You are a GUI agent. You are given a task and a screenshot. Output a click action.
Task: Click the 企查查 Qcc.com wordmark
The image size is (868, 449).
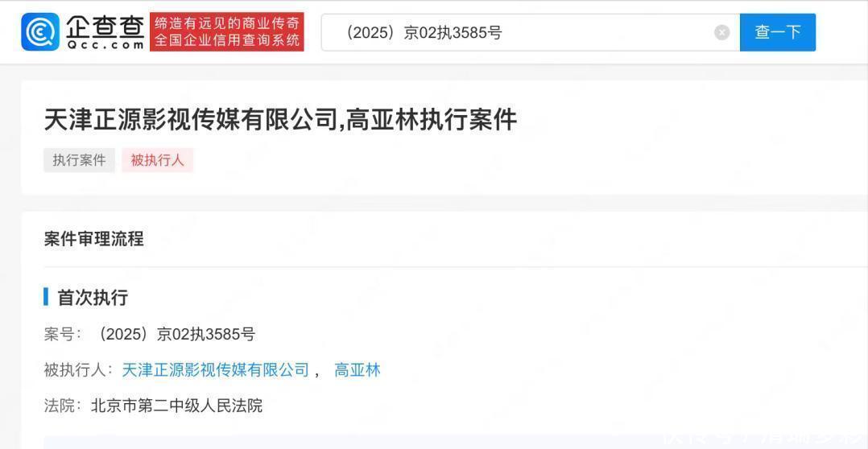(105, 32)
